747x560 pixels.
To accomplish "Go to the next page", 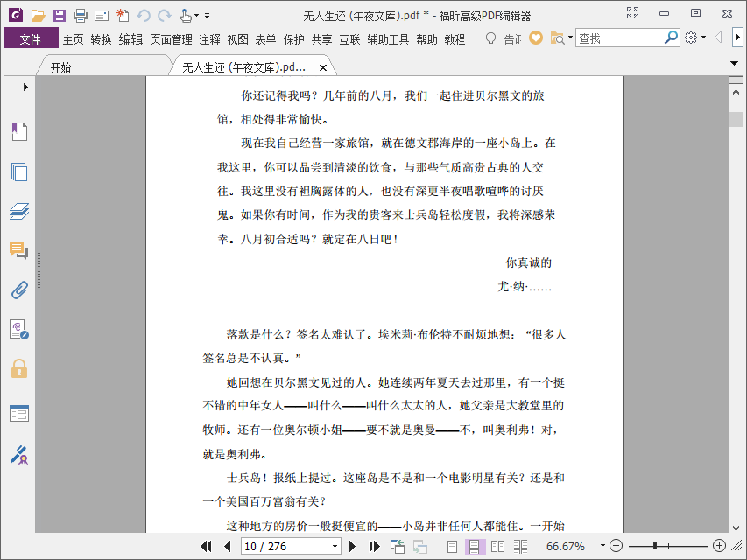I will pyautogui.click(x=353, y=546).
